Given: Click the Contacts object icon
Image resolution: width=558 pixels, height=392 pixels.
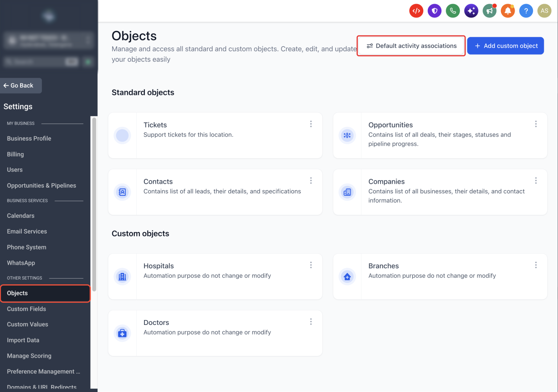Looking at the screenshot, I should pyautogui.click(x=122, y=192).
